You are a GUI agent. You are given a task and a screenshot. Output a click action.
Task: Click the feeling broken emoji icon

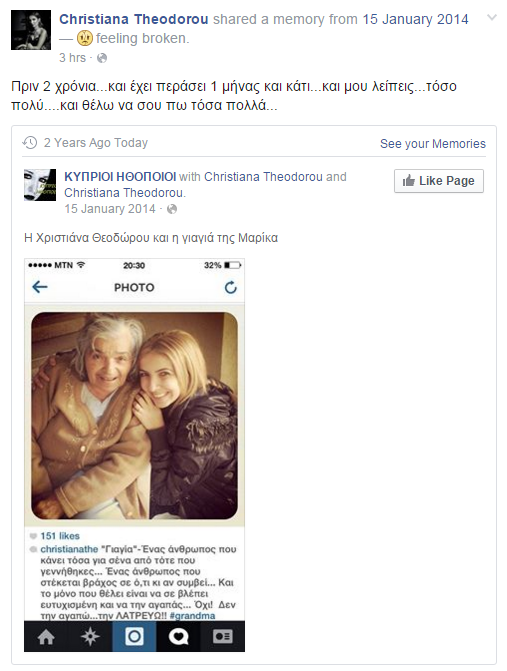tap(85, 39)
